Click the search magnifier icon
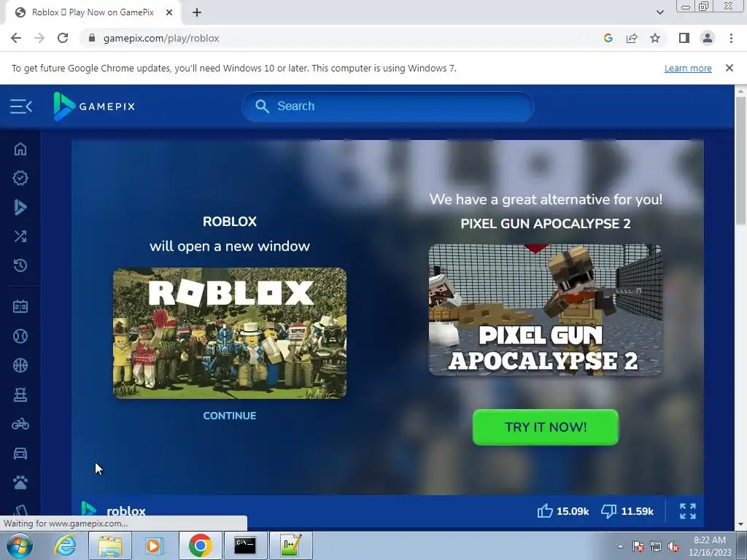Image resolution: width=747 pixels, height=560 pixels. 262,106
